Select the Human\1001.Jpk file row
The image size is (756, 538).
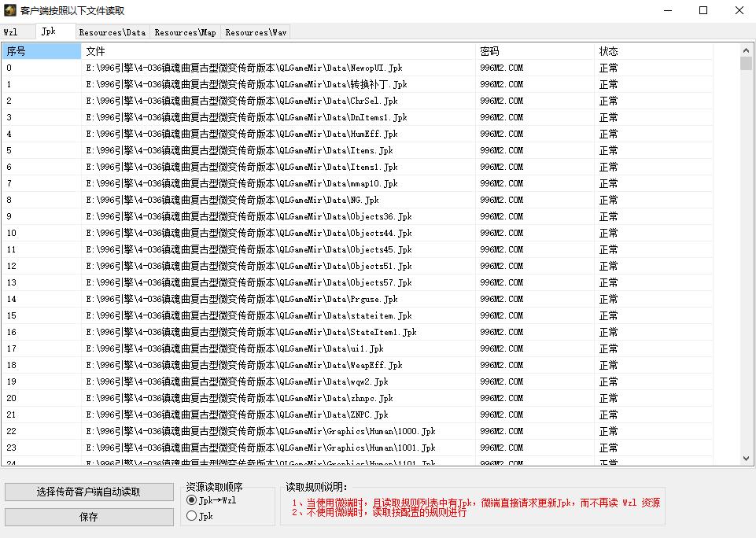tap(357, 448)
